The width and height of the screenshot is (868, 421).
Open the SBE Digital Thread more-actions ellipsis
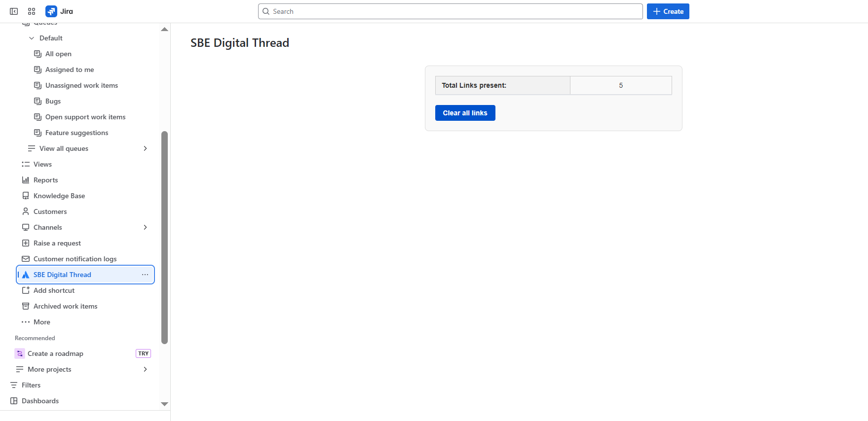tap(145, 275)
